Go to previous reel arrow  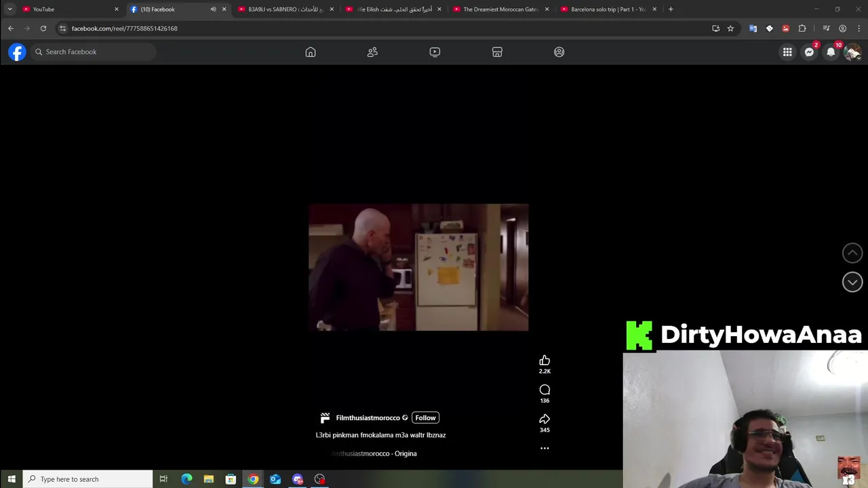coord(852,253)
